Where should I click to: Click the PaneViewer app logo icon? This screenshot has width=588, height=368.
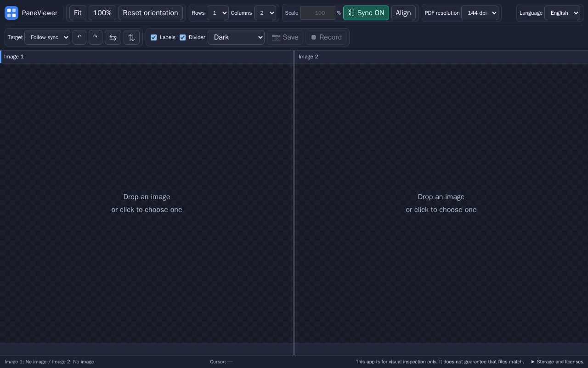coord(11,13)
